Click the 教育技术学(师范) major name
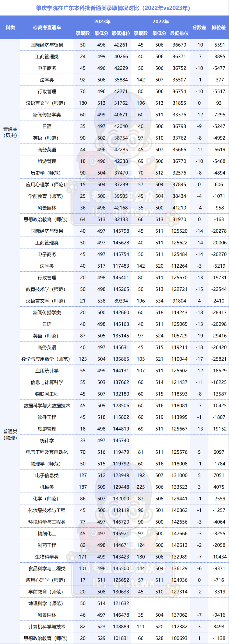 click(47, 289)
